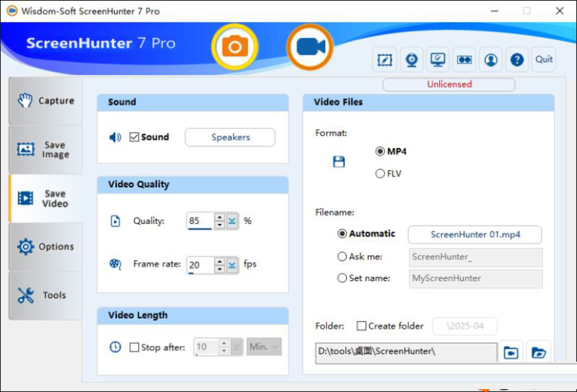Click the \2025-04 folder format button
This screenshot has height=392, width=577.
point(464,326)
